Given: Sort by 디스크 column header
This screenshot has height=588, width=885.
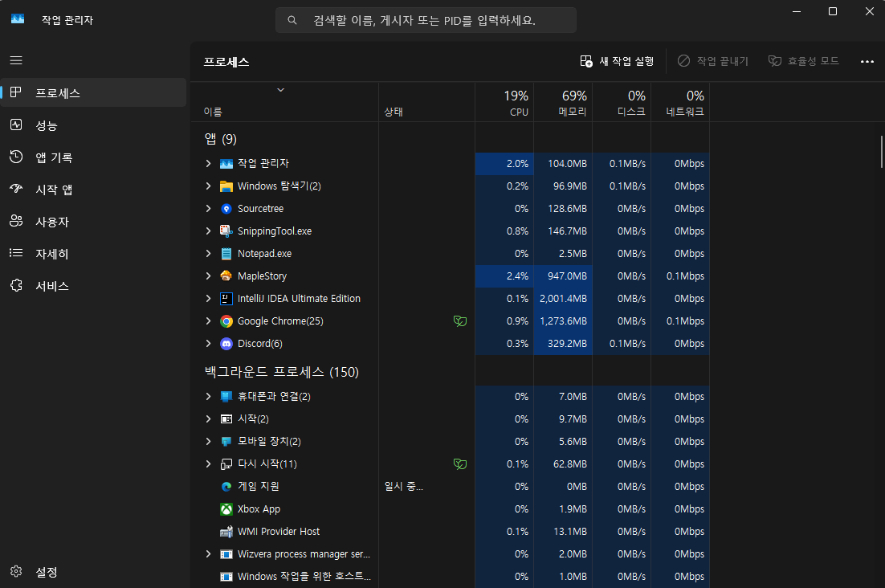Looking at the screenshot, I should click(622, 102).
